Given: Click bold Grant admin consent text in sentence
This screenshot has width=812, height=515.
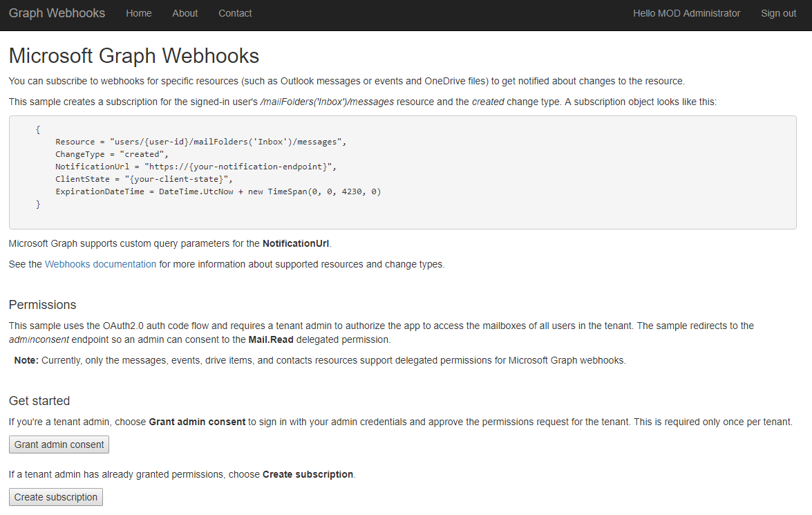Looking at the screenshot, I should (x=198, y=422).
